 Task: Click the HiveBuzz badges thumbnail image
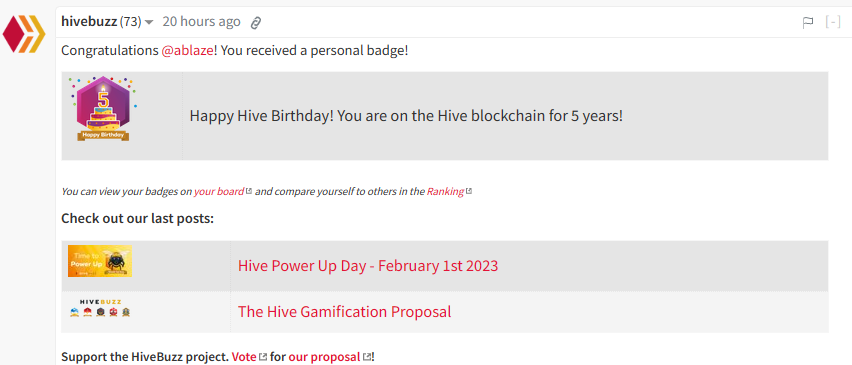(x=100, y=308)
